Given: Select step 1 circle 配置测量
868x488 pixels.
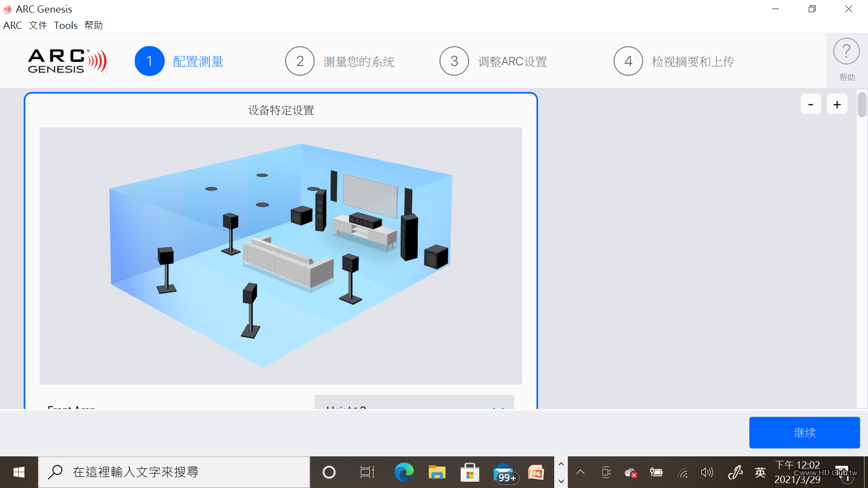Looking at the screenshot, I should pyautogui.click(x=149, y=61).
